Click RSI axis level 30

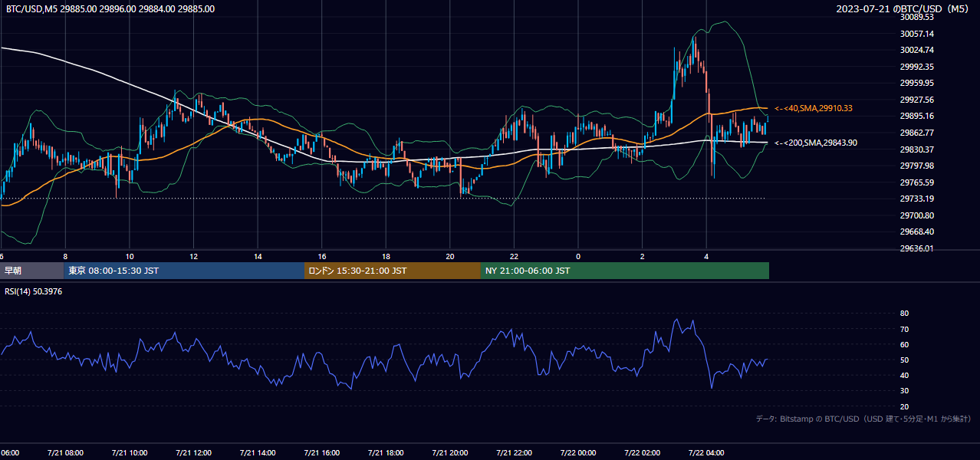point(905,391)
